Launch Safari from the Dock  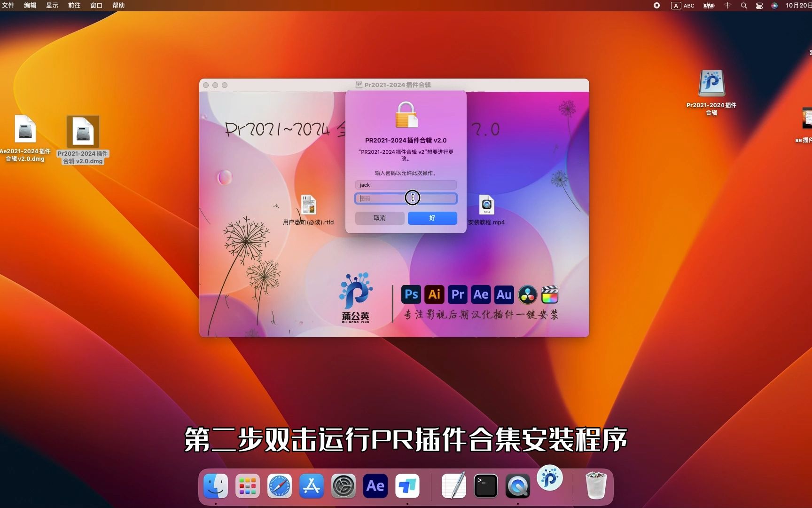click(280, 486)
